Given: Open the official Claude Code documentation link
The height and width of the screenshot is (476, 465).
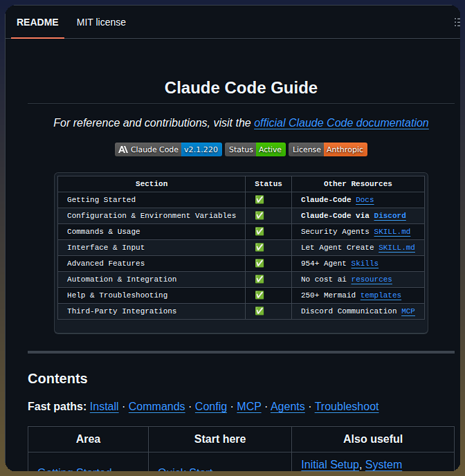Looking at the screenshot, I should (341, 123).
